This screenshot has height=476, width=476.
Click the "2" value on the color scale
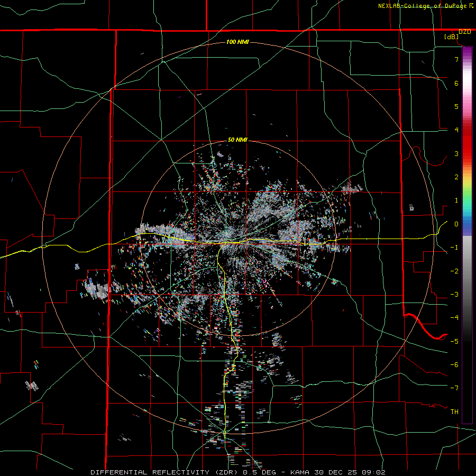coord(456,177)
